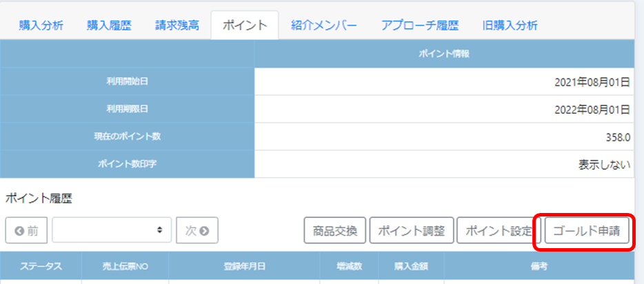Image resolution: width=644 pixels, height=284 pixels.
Task: Click the 次 next-page arrow button
Action: (x=197, y=230)
